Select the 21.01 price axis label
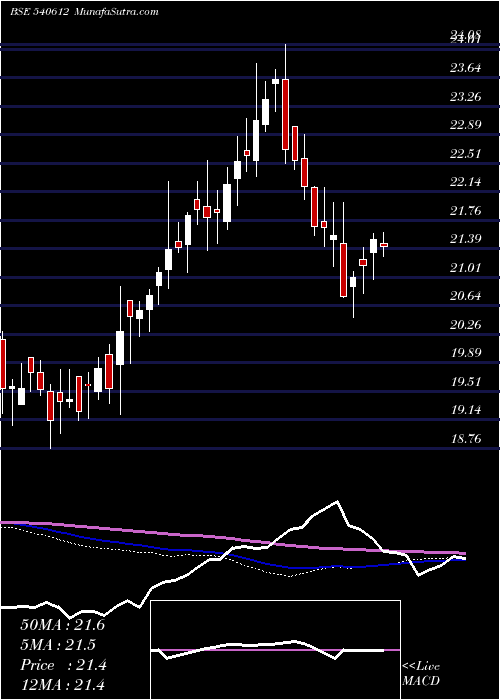This screenshot has height=700, width=500. pyautogui.click(x=466, y=267)
